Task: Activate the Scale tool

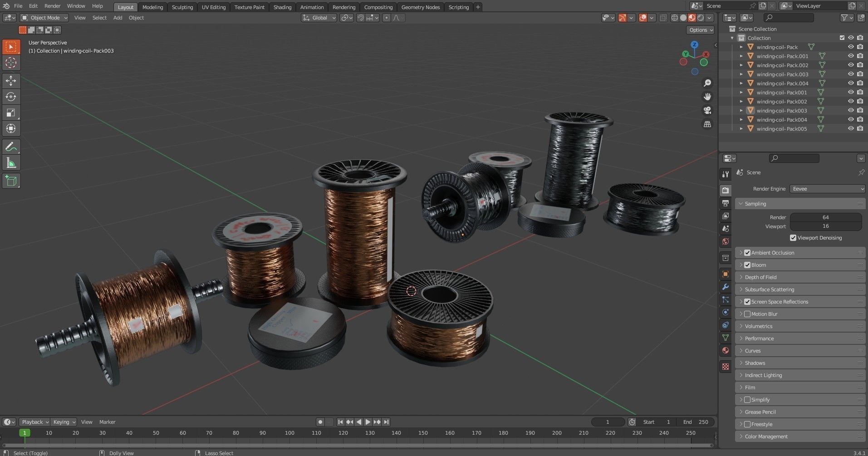Action: coord(11,113)
